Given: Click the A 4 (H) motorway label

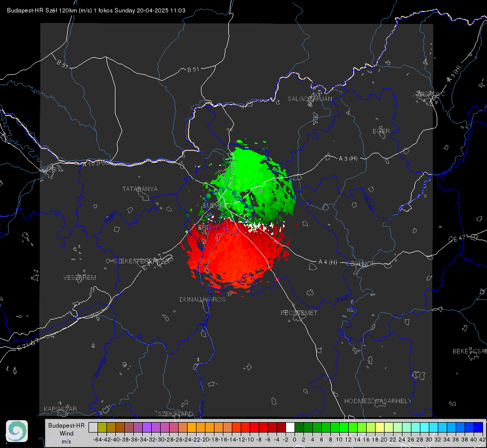Looking at the screenshot, I should coord(328,262).
